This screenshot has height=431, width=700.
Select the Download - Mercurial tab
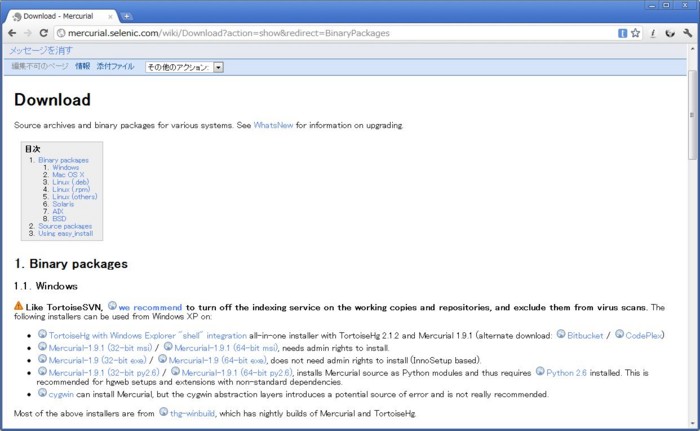tap(60, 16)
